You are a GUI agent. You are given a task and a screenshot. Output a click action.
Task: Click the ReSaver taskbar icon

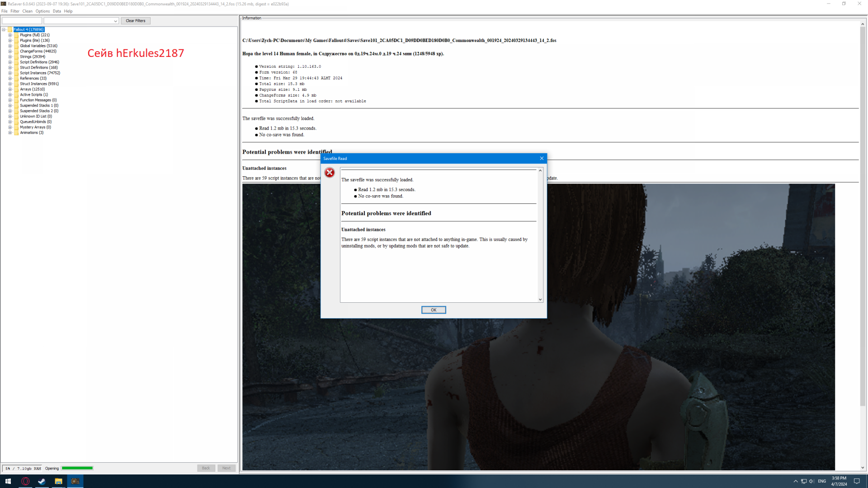tap(75, 481)
